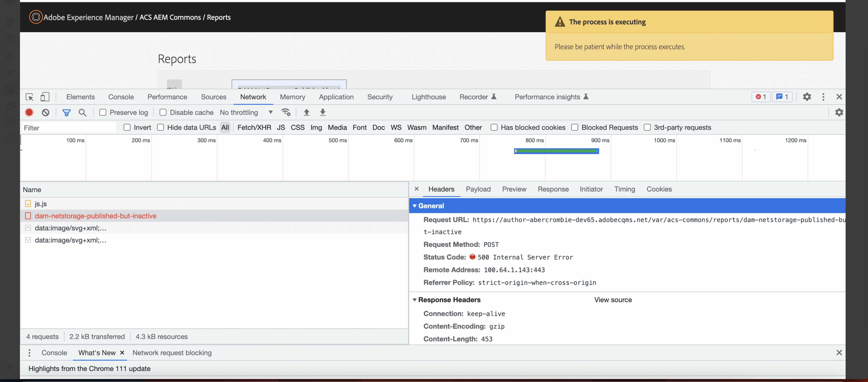Toggle the device toolbar icon
The image size is (868, 382).
(45, 97)
